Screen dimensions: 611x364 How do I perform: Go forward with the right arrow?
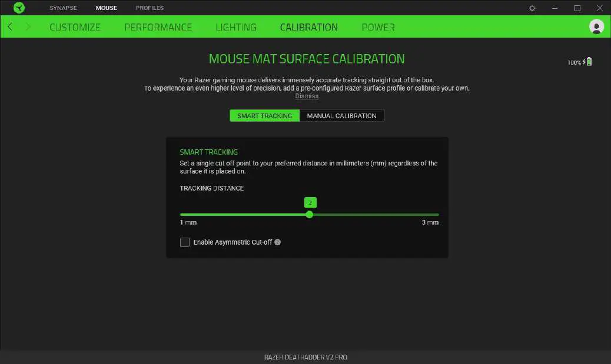click(x=28, y=27)
